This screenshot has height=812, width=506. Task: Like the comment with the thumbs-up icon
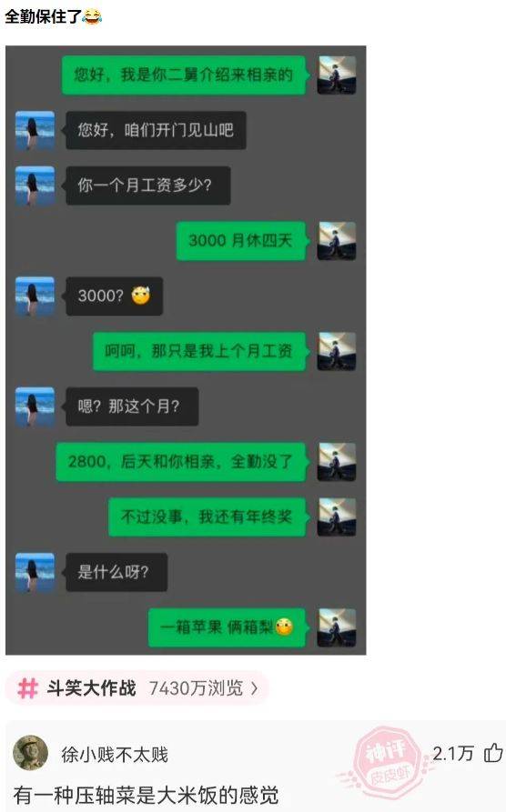(493, 753)
